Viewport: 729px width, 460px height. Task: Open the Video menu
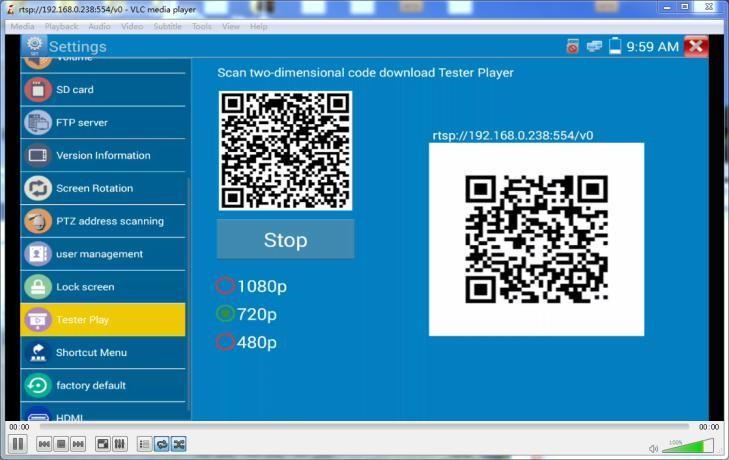point(132,27)
